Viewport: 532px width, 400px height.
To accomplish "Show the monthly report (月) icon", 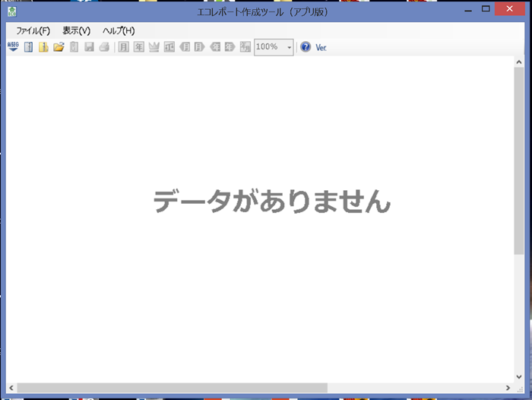I will click(123, 47).
